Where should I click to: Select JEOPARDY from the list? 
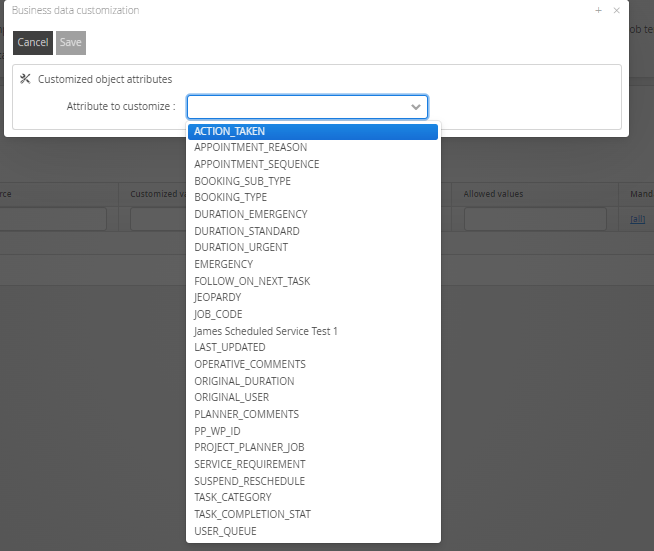(313, 297)
